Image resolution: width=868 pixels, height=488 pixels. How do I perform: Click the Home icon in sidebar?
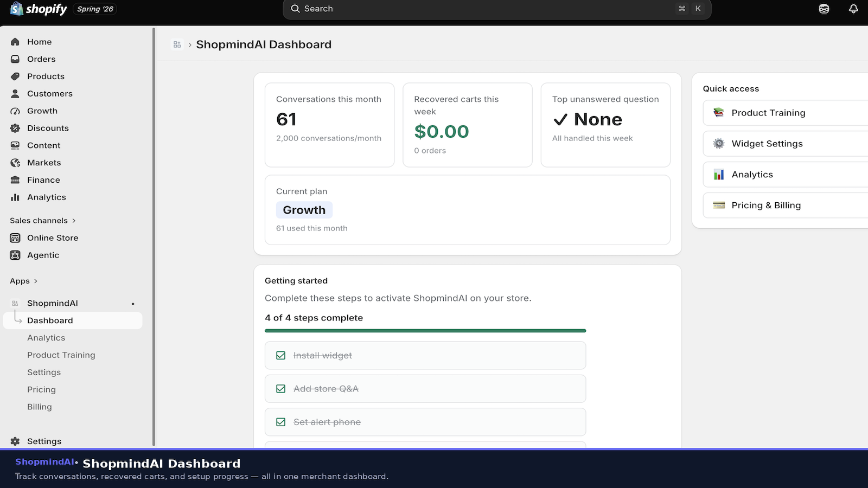coord(15,42)
